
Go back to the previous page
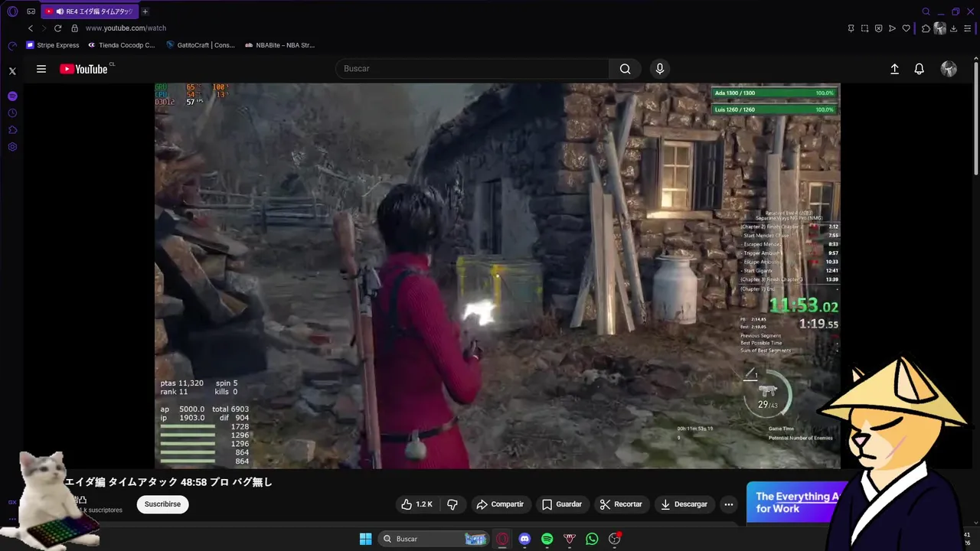tap(31, 28)
